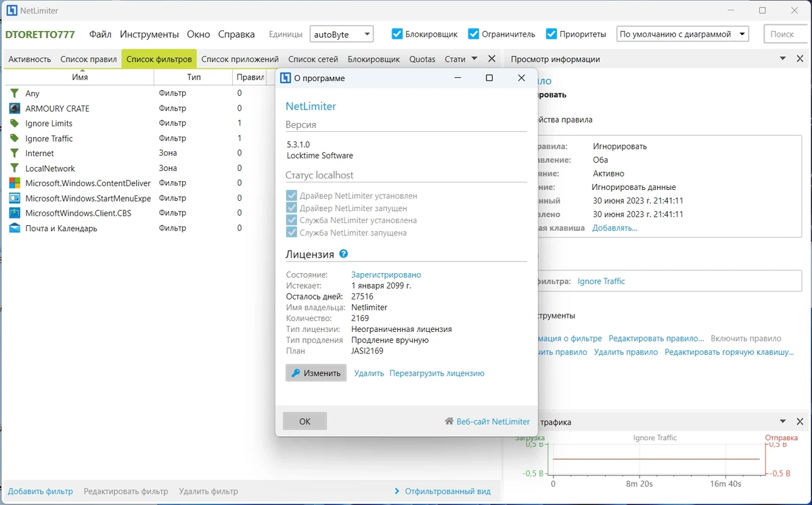Click the funnel icon beside Any filter
The height and width of the screenshot is (505, 812).
(14, 93)
